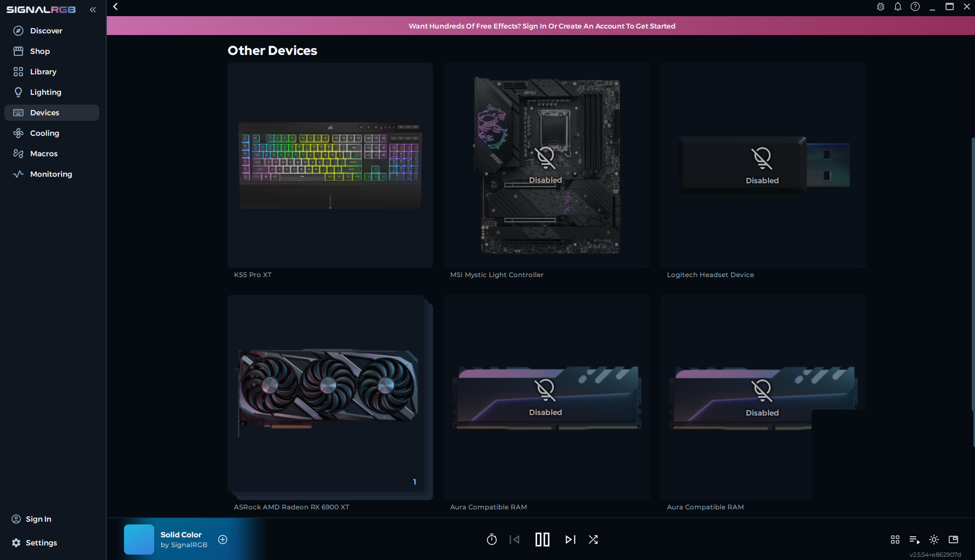Open the K55 Pro XT keyboard card
This screenshot has height=560, width=975.
point(330,165)
